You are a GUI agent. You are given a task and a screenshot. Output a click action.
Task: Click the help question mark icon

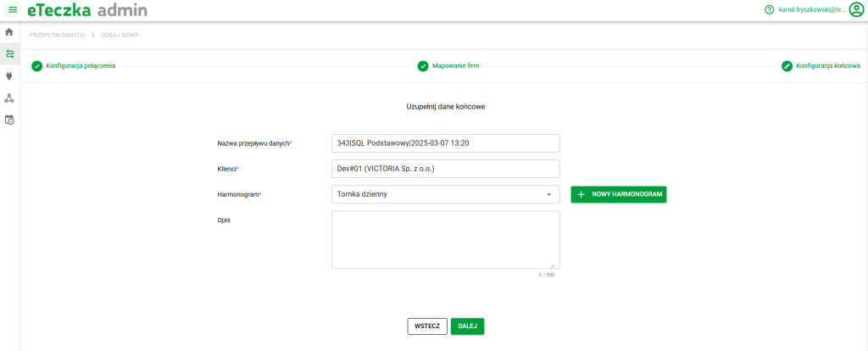click(769, 10)
